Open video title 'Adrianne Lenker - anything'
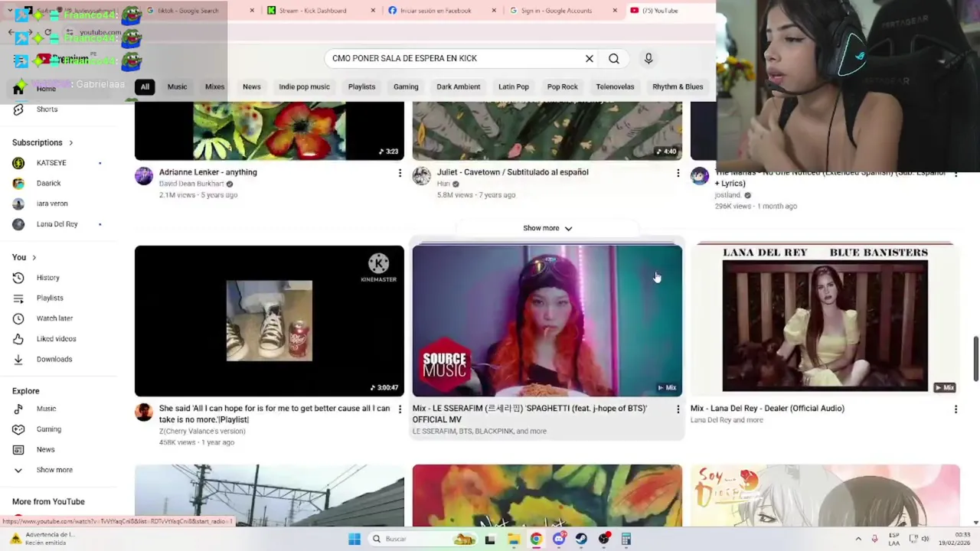980x551 pixels. [x=208, y=172]
